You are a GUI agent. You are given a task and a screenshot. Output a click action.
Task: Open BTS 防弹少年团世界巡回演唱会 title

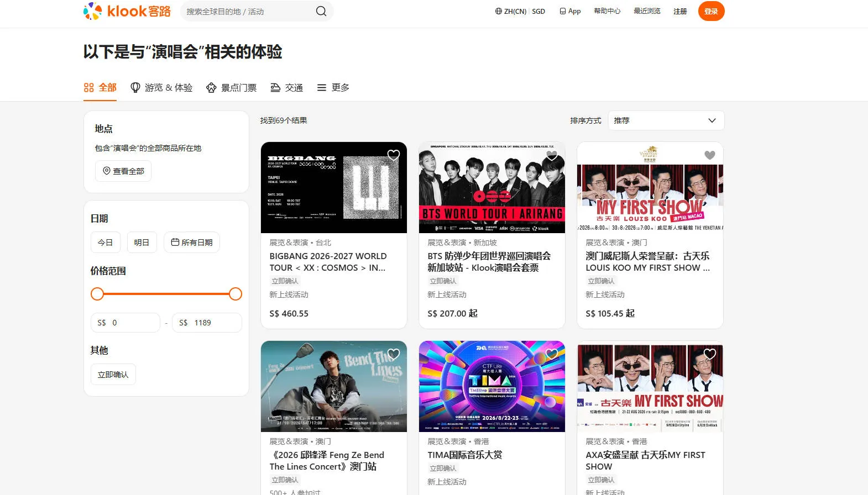coord(489,262)
